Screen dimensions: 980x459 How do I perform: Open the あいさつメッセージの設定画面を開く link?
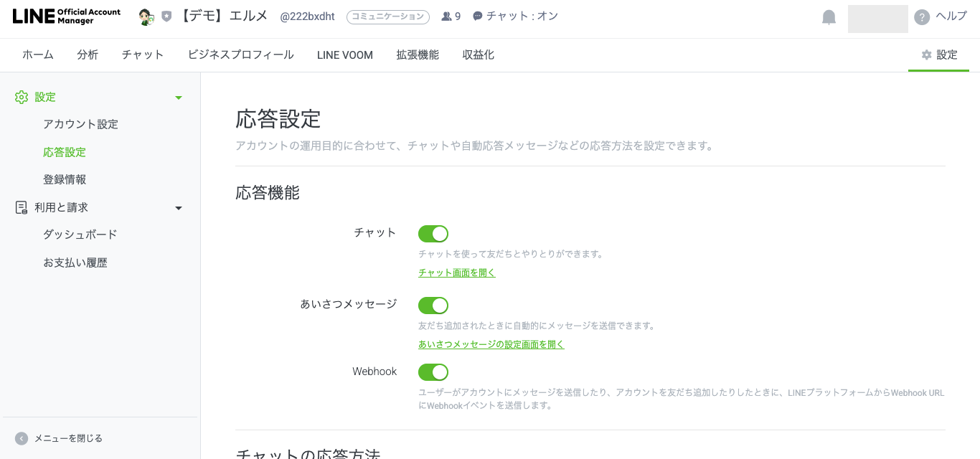[491, 344]
